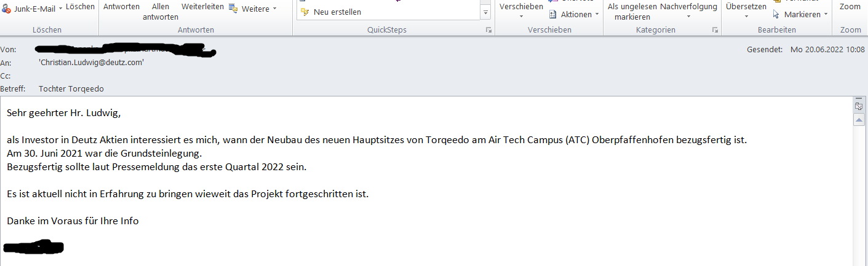The width and height of the screenshot is (868, 266).
Task: Click the Neu erstellen lightning icon
Action: (x=305, y=12)
